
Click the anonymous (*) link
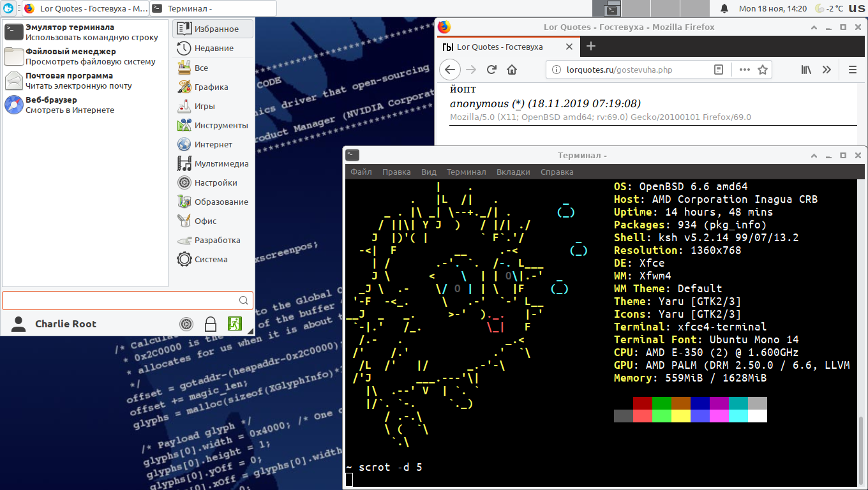[518, 103]
